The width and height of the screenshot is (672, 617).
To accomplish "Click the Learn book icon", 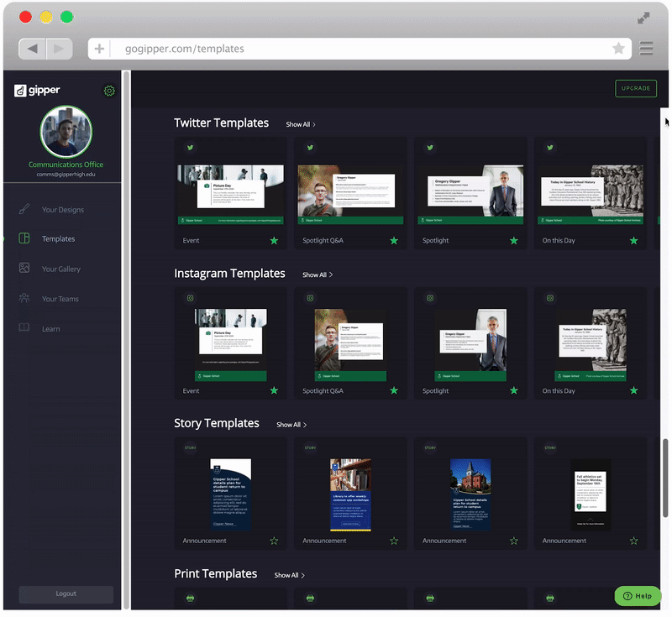I will tap(24, 328).
